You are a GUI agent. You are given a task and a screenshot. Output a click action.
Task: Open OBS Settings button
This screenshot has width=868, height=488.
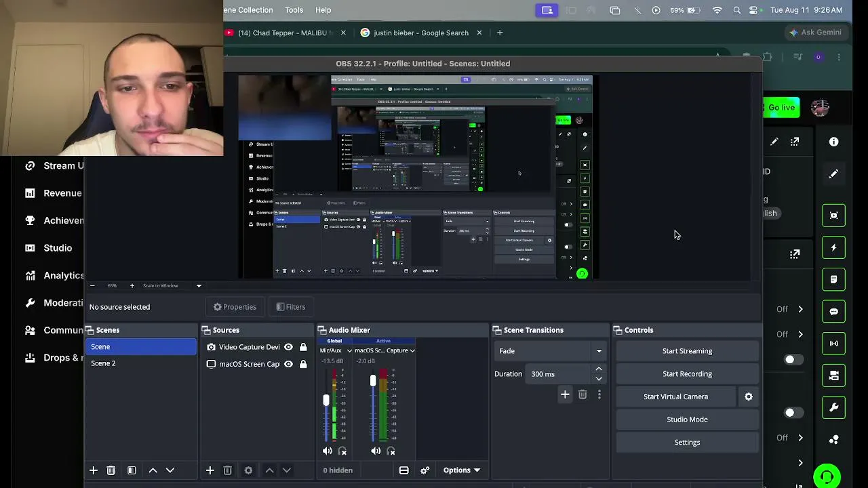[x=687, y=443]
